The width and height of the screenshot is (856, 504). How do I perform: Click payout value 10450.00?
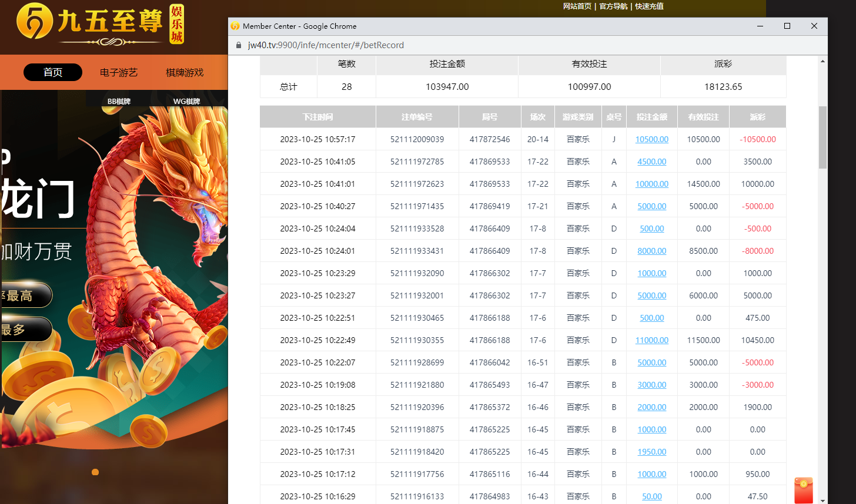point(758,340)
